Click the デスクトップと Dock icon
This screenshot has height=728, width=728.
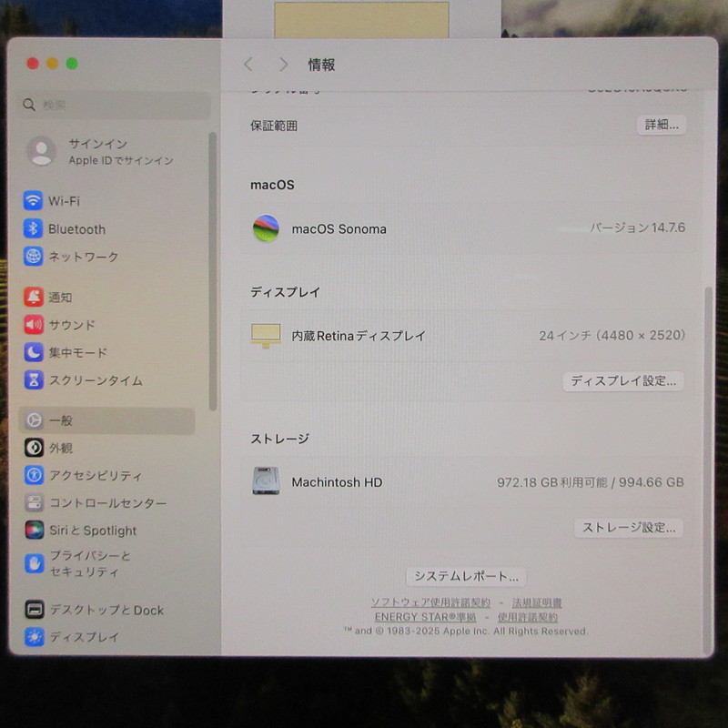pyautogui.click(x=35, y=609)
